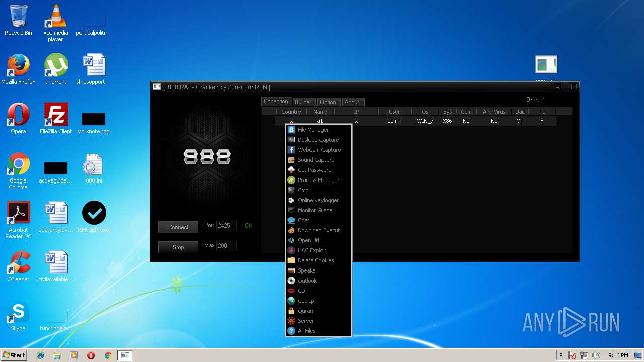
Task: Click the Chrome taskbar icon
Action: 108,355
